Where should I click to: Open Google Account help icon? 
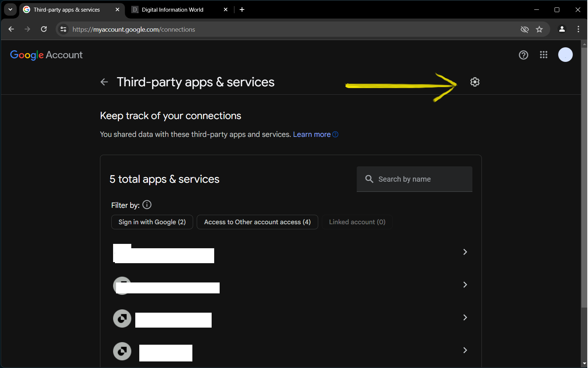point(523,55)
